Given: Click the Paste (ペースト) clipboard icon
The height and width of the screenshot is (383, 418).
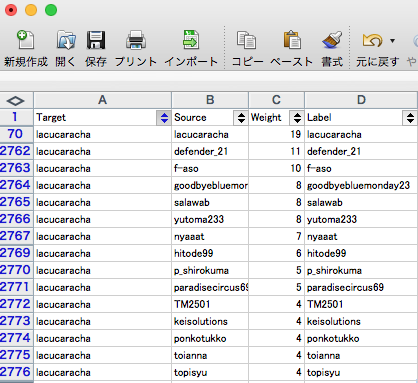Looking at the screenshot, I should pyautogui.click(x=292, y=40).
